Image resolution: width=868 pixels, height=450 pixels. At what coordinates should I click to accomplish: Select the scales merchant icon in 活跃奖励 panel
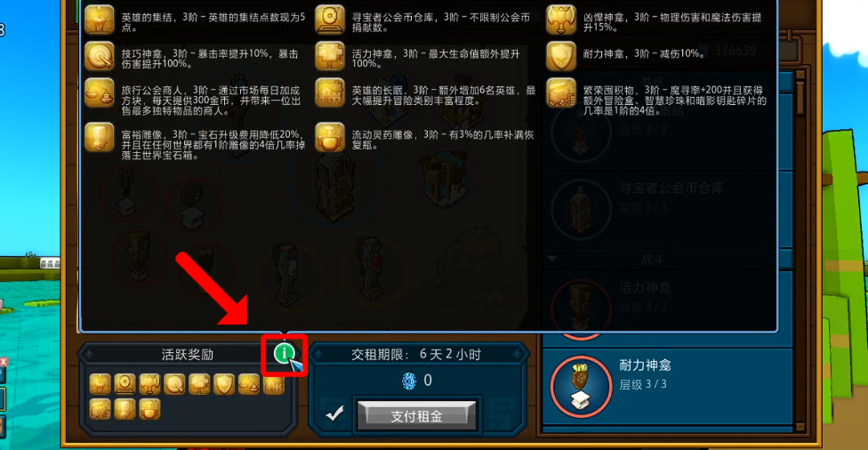[x=249, y=383]
